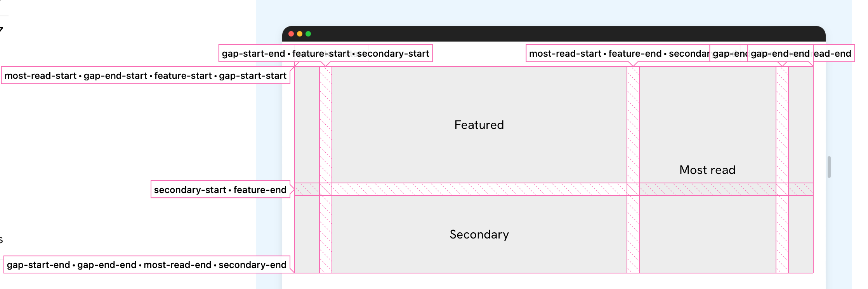Click the hatched column gap left of Featured
The image size is (868, 289).
click(x=326, y=124)
